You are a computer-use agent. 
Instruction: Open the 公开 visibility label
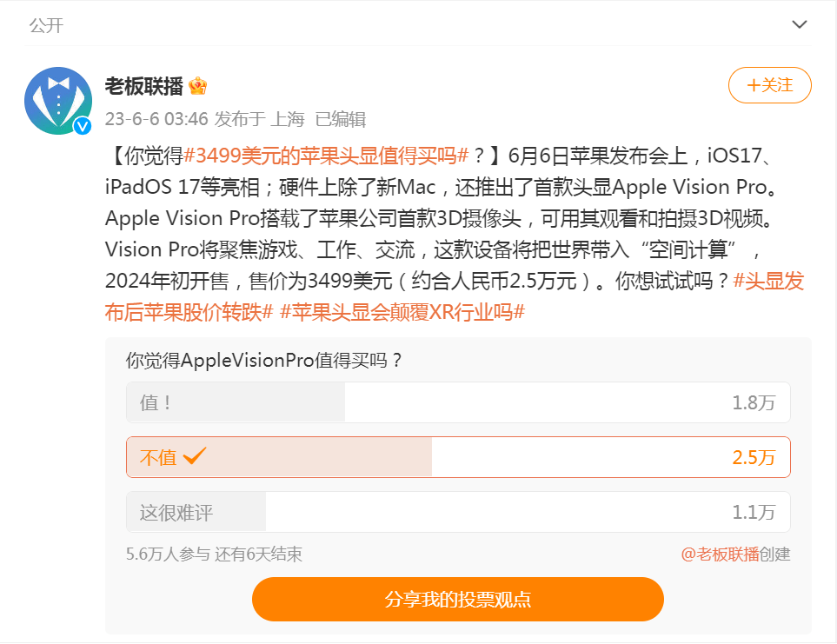pyautogui.click(x=46, y=25)
